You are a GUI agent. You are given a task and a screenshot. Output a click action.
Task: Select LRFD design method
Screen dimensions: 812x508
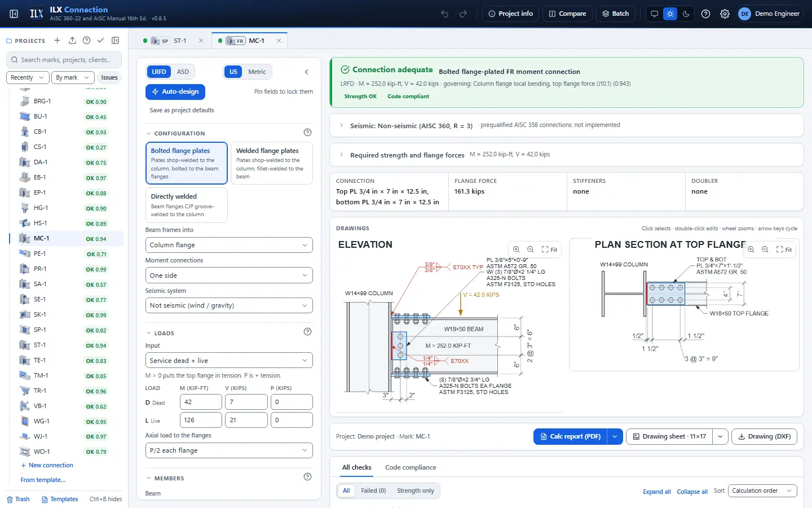(x=159, y=72)
